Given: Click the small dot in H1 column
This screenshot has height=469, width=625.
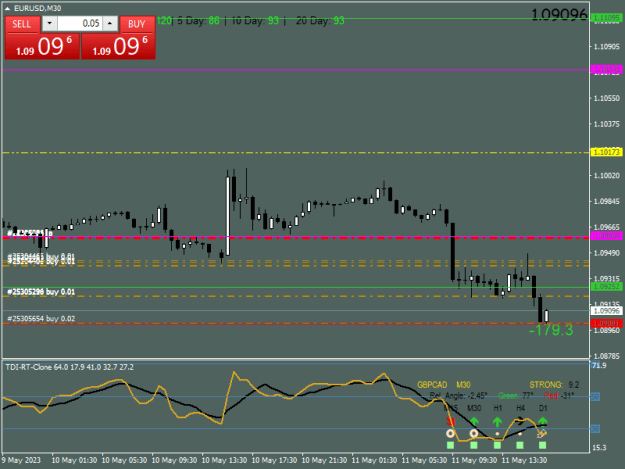Looking at the screenshot, I should click(x=497, y=434).
